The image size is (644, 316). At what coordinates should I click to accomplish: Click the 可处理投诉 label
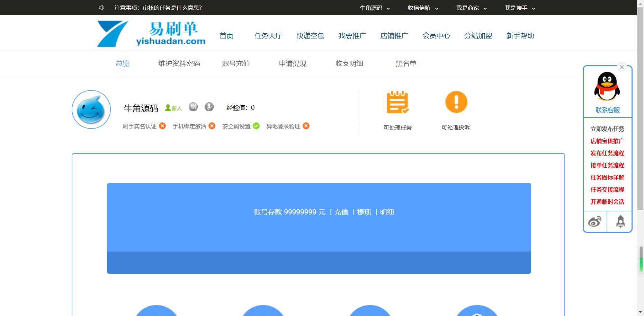456,128
